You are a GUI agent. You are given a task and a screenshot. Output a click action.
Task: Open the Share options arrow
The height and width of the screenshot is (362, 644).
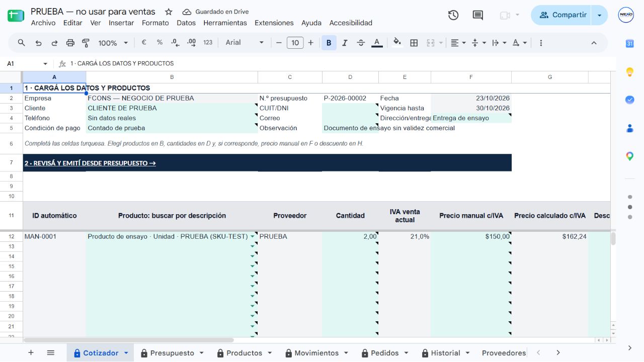[x=599, y=15]
